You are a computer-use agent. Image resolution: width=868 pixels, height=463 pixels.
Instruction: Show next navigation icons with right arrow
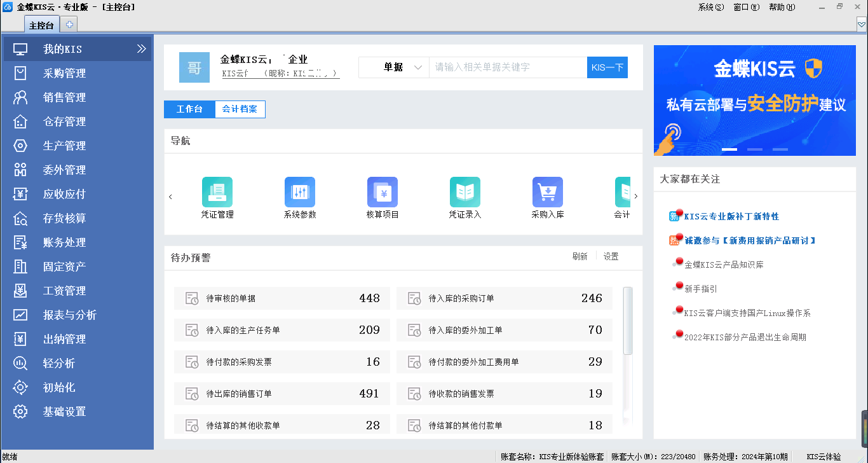636,197
